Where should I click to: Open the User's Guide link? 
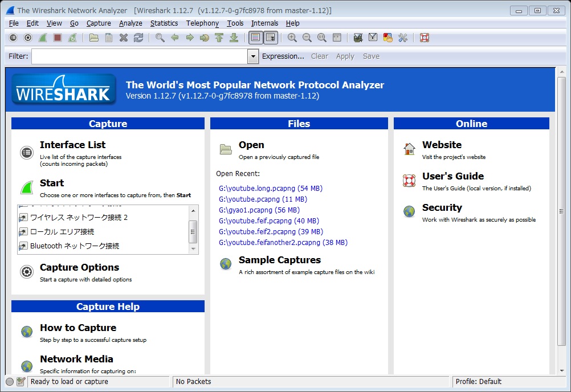click(453, 176)
